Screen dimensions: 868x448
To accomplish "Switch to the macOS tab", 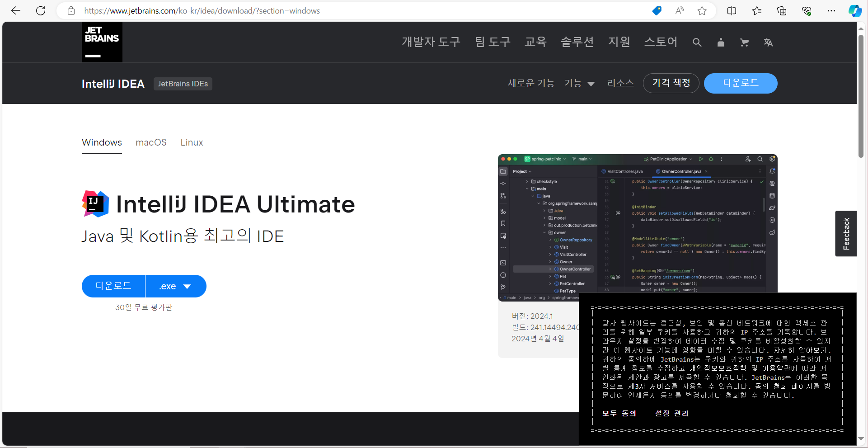I will 151,142.
